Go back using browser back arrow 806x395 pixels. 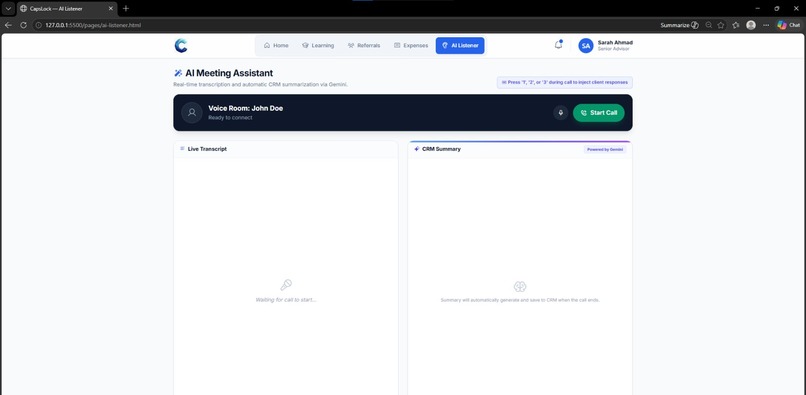(x=8, y=25)
